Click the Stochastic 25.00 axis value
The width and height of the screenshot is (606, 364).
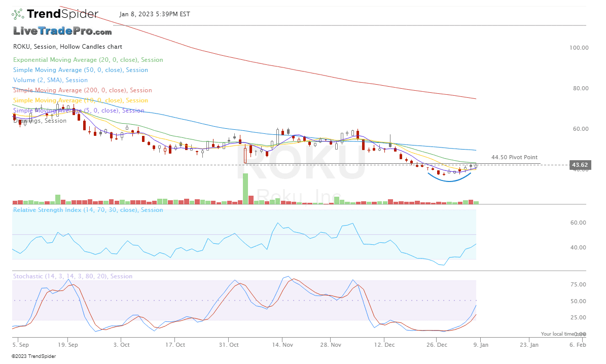click(x=578, y=317)
